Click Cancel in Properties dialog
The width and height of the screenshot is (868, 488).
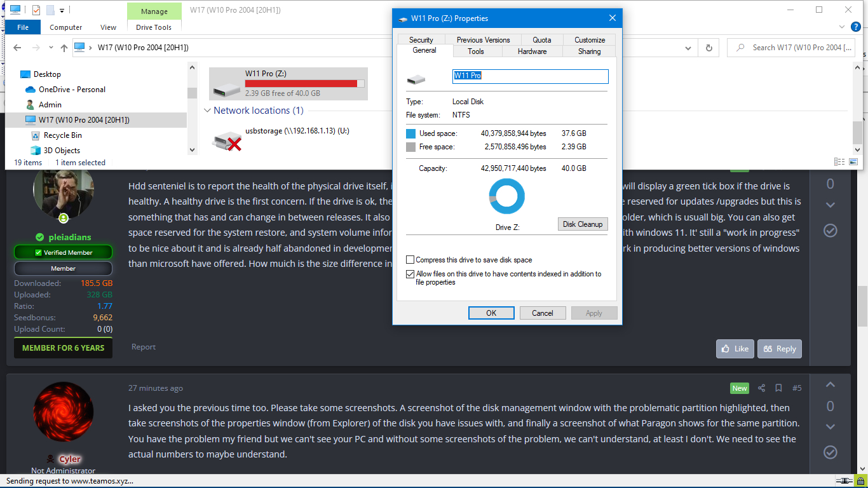point(543,313)
